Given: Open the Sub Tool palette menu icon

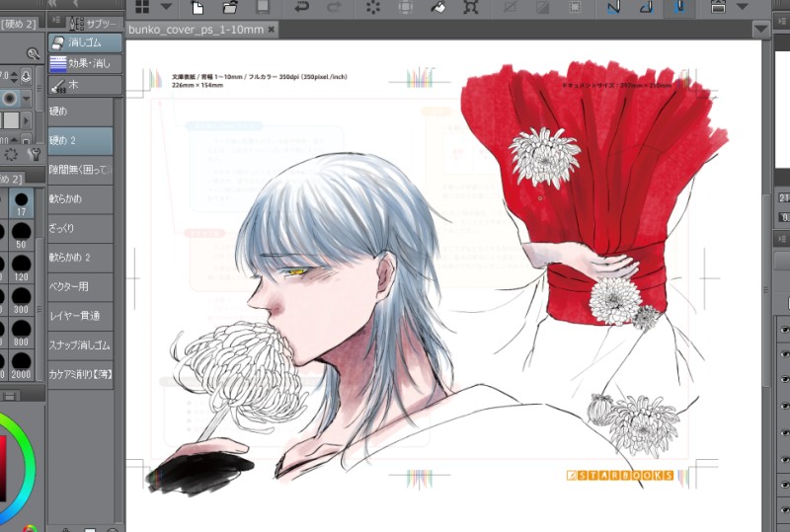Looking at the screenshot, I should (x=56, y=21).
